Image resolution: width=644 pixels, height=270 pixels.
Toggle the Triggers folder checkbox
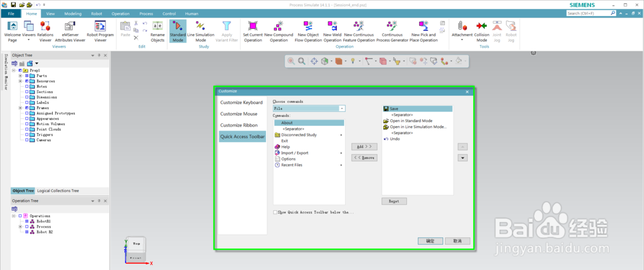click(27, 134)
